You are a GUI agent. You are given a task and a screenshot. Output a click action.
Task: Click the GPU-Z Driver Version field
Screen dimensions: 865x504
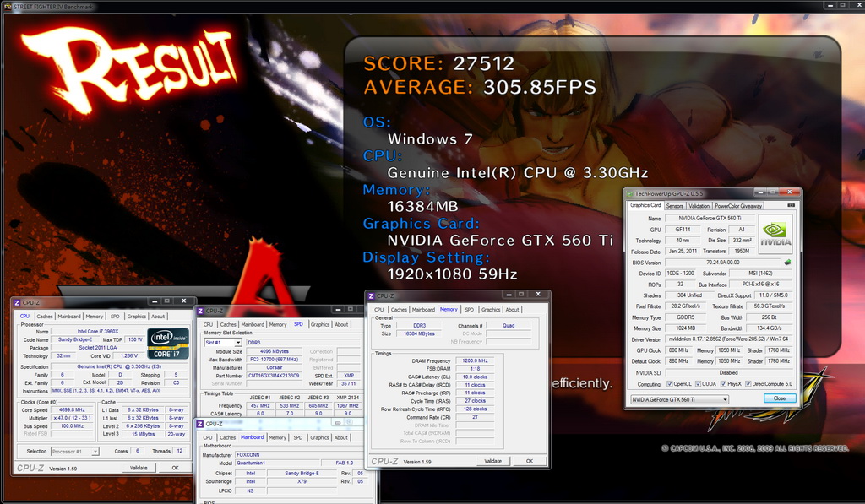point(728,339)
